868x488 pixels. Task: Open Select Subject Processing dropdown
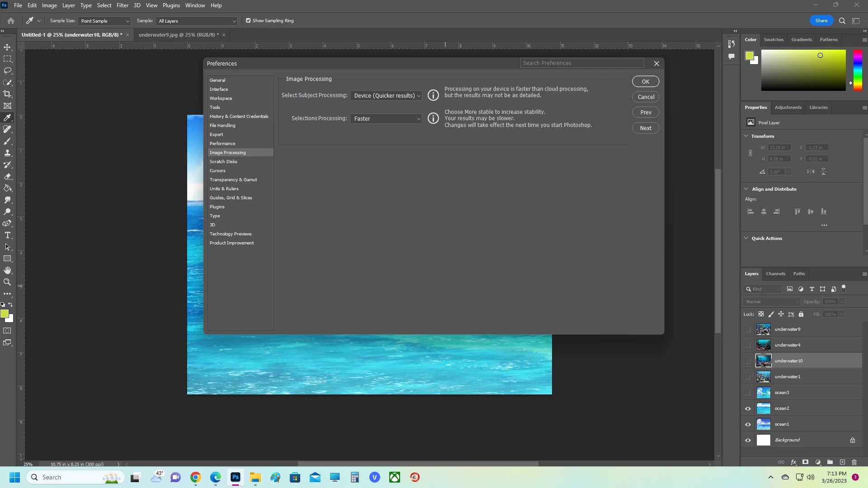click(x=386, y=95)
